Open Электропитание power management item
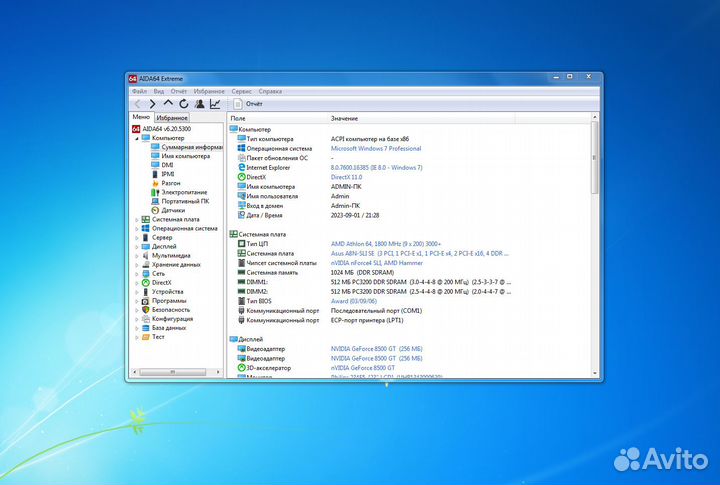Image resolution: width=720 pixels, height=485 pixels. [184, 192]
